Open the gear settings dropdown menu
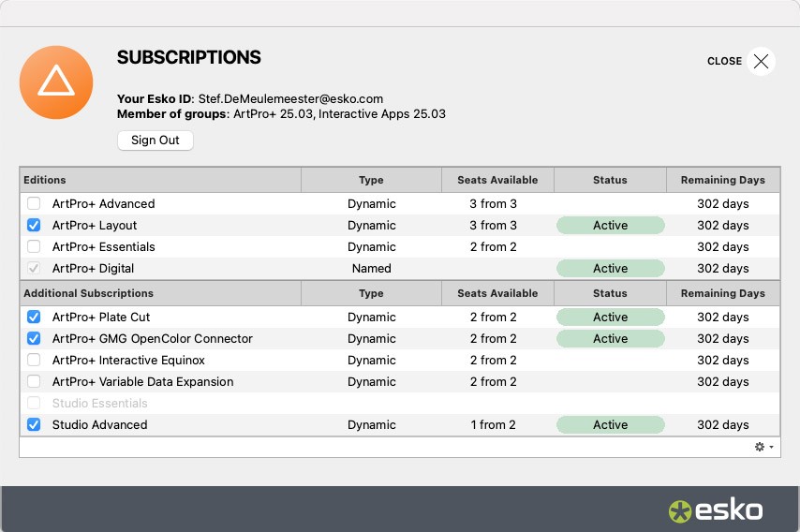The height and width of the screenshot is (532, 800). point(763,447)
